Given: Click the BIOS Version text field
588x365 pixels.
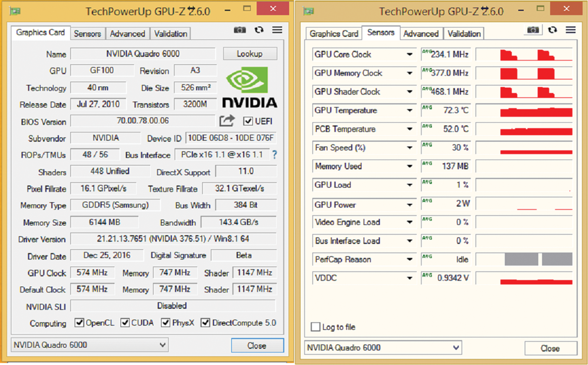Looking at the screenshot, I should pos(143,121).
